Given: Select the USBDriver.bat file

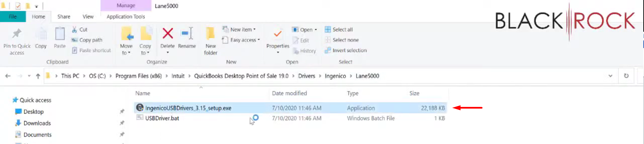Looking at the screenshot, I should click(290, 118).
